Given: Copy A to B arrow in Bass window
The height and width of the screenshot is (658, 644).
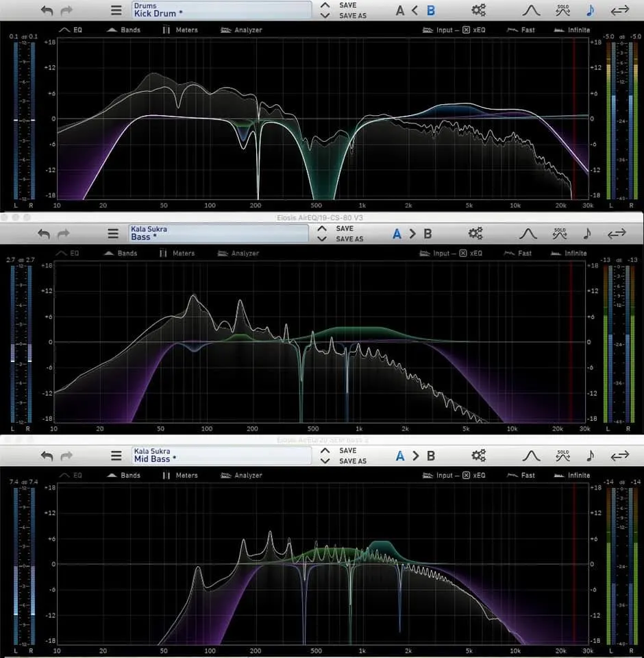Looking at the screenshot, I should click(x=412, y=234).
